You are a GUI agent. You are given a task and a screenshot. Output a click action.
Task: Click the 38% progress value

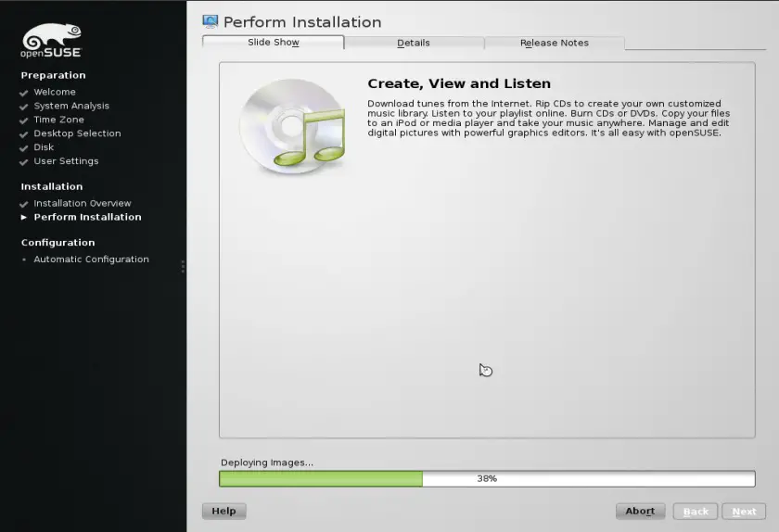click(487, 479)
